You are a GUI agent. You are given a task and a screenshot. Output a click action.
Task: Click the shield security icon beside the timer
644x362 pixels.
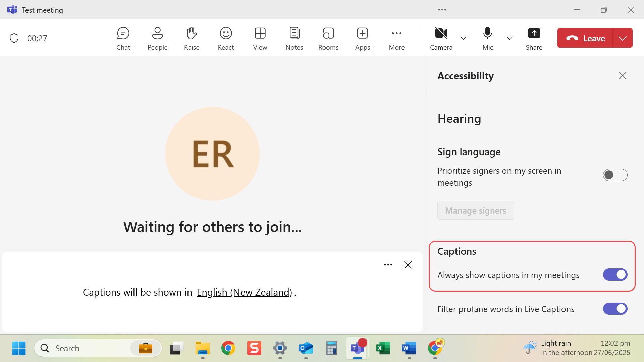(x=14, y=38)
